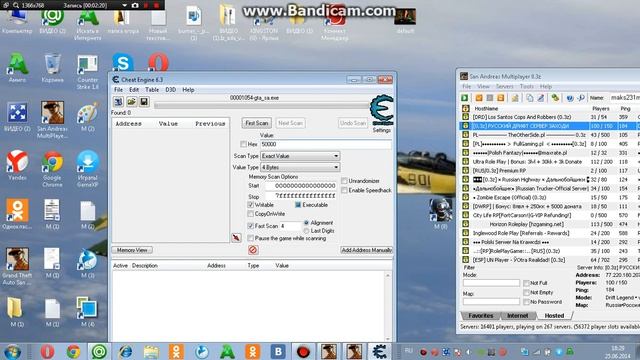The width and height of the screenshot is (640, 360).
Task: Toggle the Writable checkbox
Action: point(251,204)
